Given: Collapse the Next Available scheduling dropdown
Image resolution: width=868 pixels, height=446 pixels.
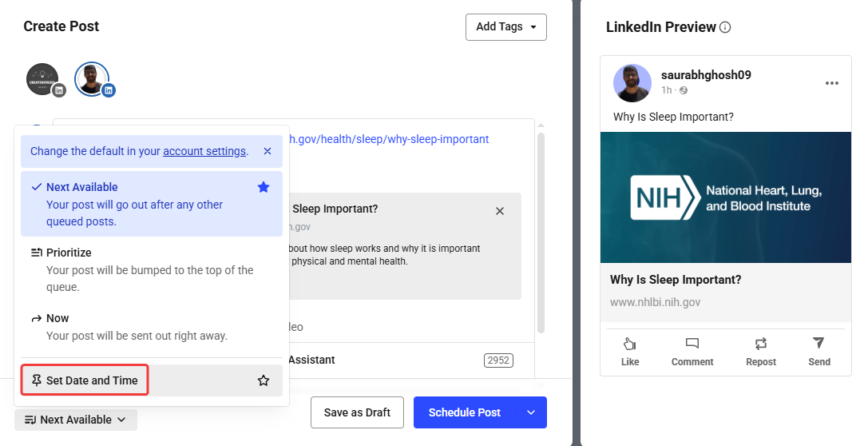Looking at the screenshot, I should [76, 420].
